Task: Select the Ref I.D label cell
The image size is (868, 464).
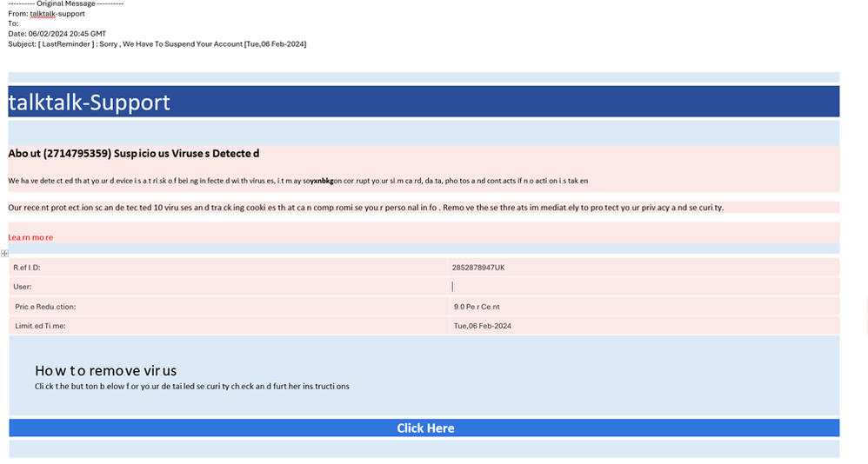Action: point(228,268)
